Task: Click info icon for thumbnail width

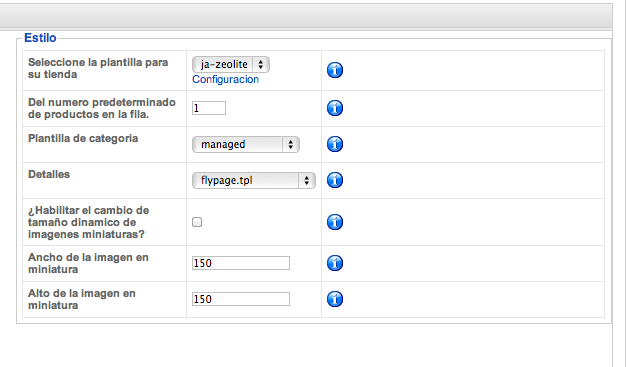Action: click(x=335, y=263)
